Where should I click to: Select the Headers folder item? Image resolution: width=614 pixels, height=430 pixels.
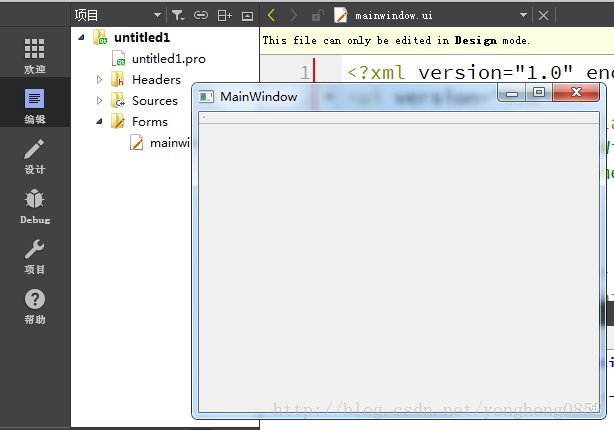pos(156,79)
